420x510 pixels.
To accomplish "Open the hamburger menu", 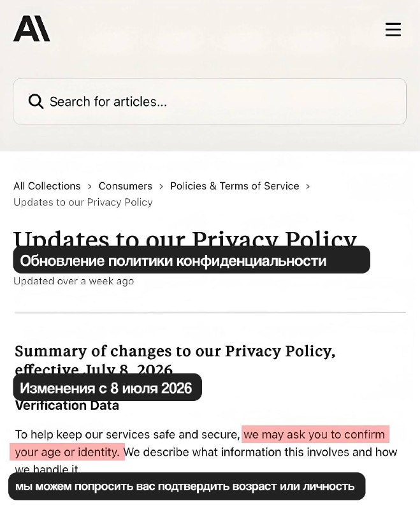I will click(393, 29).
